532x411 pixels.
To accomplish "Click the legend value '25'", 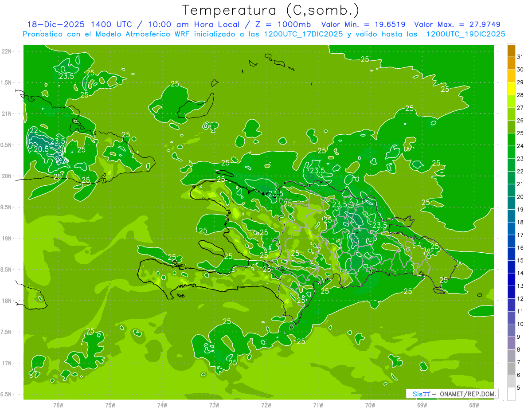I will coord(520,133).
